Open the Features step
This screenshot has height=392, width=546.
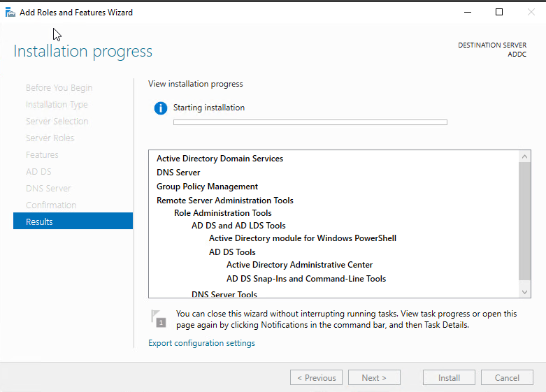(x=42, y=155)
